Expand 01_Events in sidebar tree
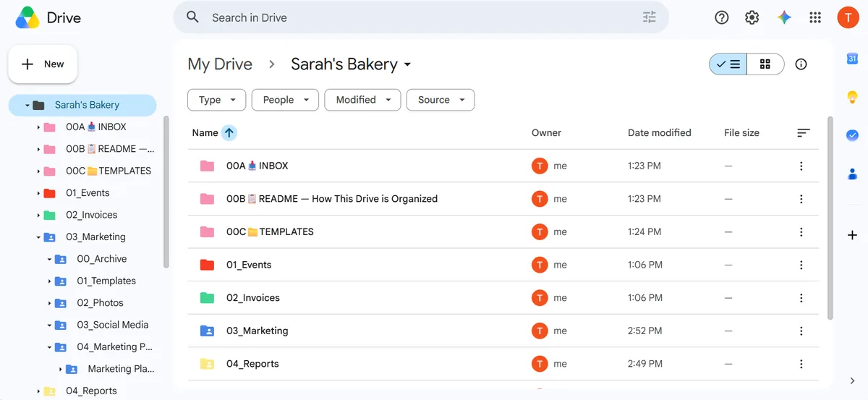Screen dimensions: 868x400 coord(38,193)
